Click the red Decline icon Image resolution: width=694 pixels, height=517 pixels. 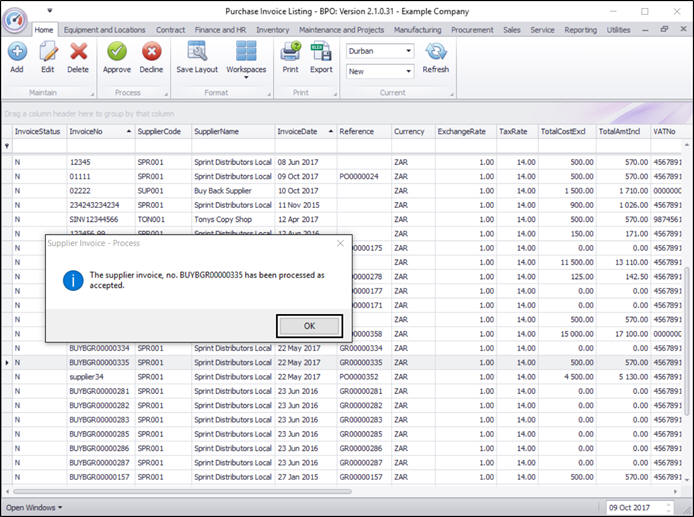[152, 51]
